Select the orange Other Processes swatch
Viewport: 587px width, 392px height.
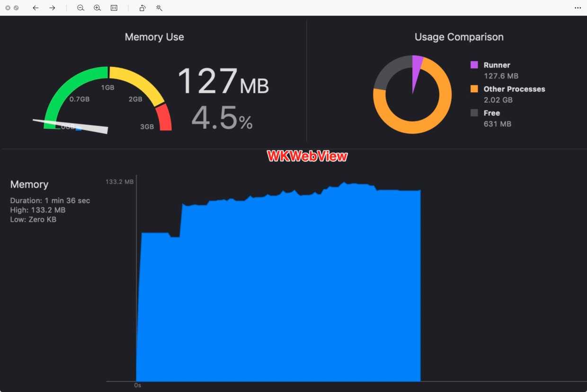pyautogui.click(x=474, y=89)
